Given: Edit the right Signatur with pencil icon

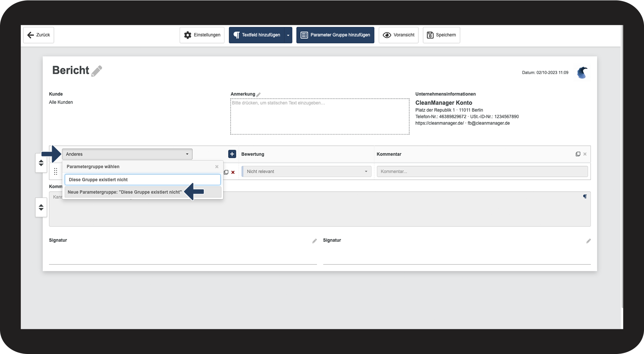Looking at the screenshot, I should (588, 241).
